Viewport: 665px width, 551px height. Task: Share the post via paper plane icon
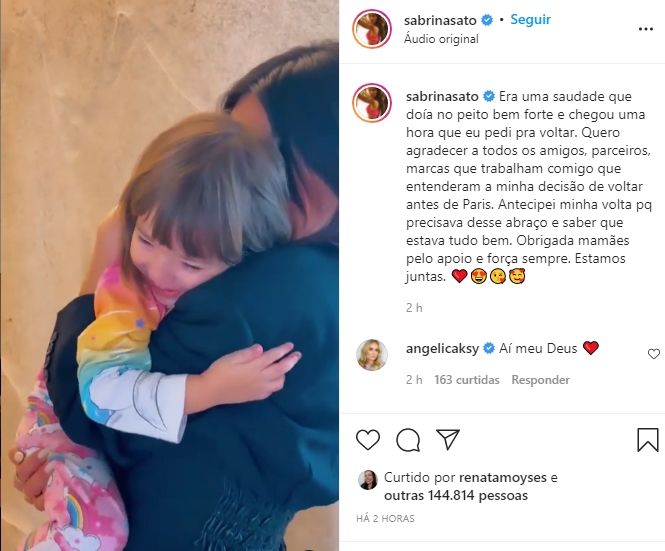[448, 439]
